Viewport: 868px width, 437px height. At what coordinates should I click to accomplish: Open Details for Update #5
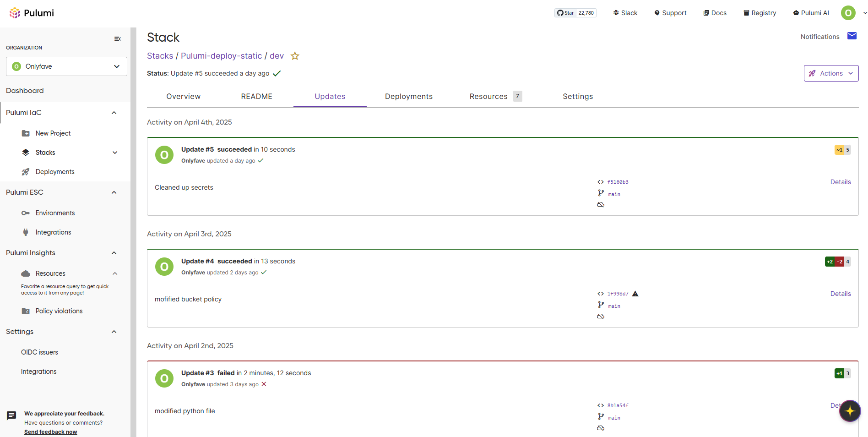[841, 182]
